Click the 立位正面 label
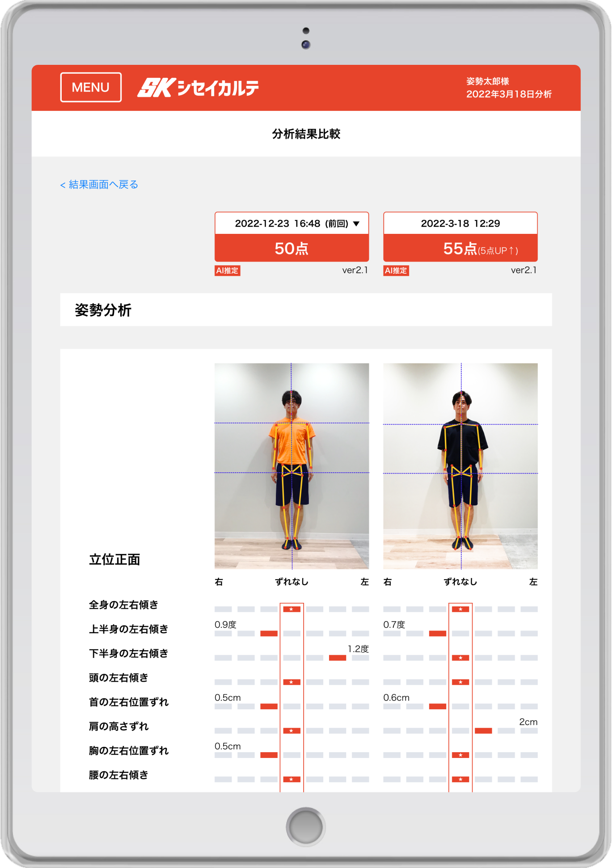This screenshot has width=613, height=868. coord(114,559)
